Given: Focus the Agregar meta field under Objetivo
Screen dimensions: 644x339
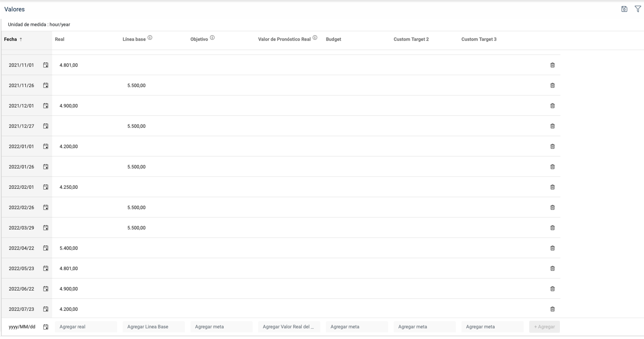Looking at the screenshot, I should pos(222,327).
